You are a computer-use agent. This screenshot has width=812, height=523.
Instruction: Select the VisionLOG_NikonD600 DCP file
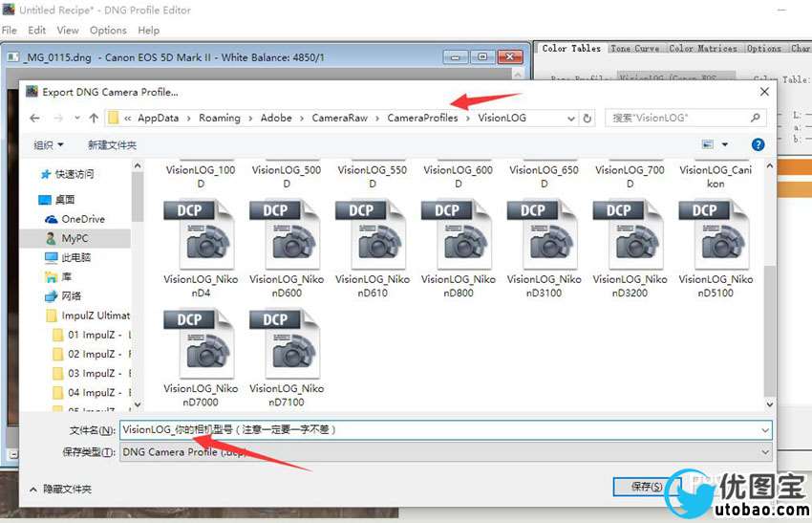click(x=287, y=250)
